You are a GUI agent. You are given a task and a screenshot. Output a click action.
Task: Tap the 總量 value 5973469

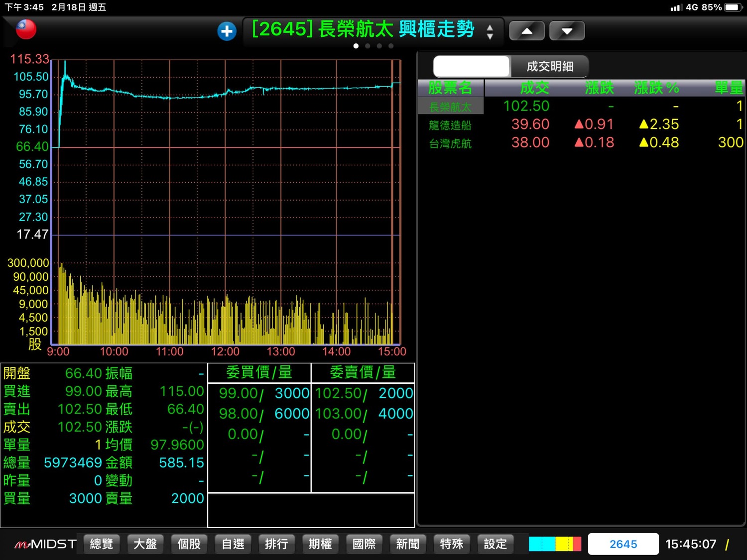point(73,462)
